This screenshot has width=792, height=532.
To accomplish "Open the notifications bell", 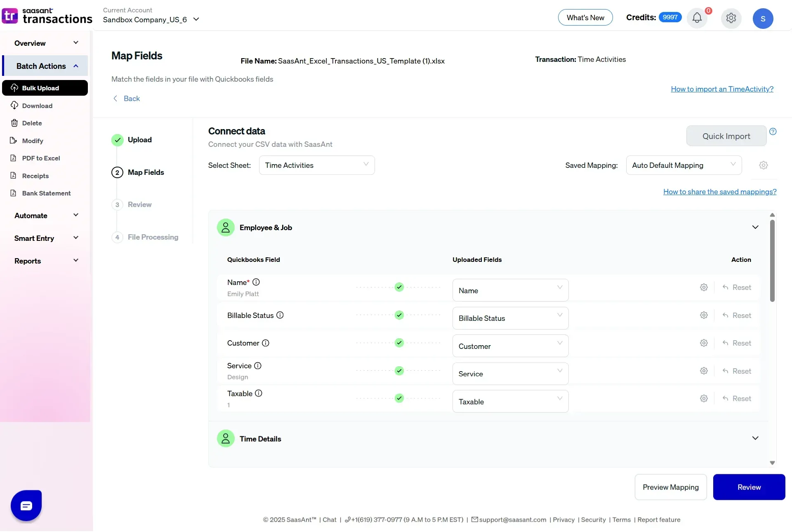I will (697, 18).
